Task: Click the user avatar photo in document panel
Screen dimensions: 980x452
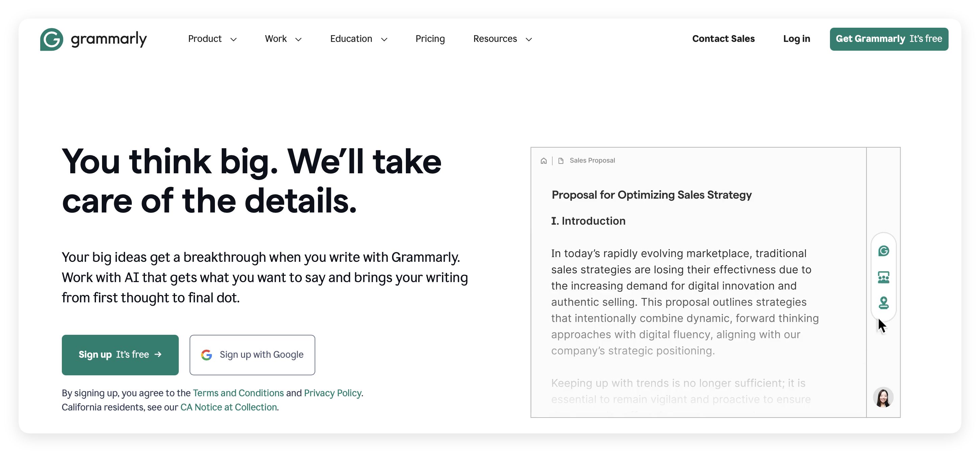Action: (883, 397)
